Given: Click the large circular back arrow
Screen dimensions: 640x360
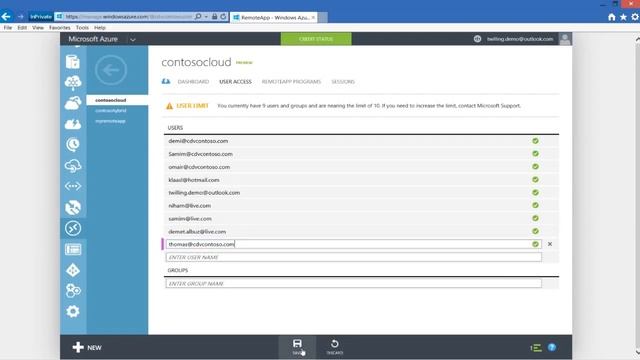Looking at the screenshot, I should click(x=111, y=70).
